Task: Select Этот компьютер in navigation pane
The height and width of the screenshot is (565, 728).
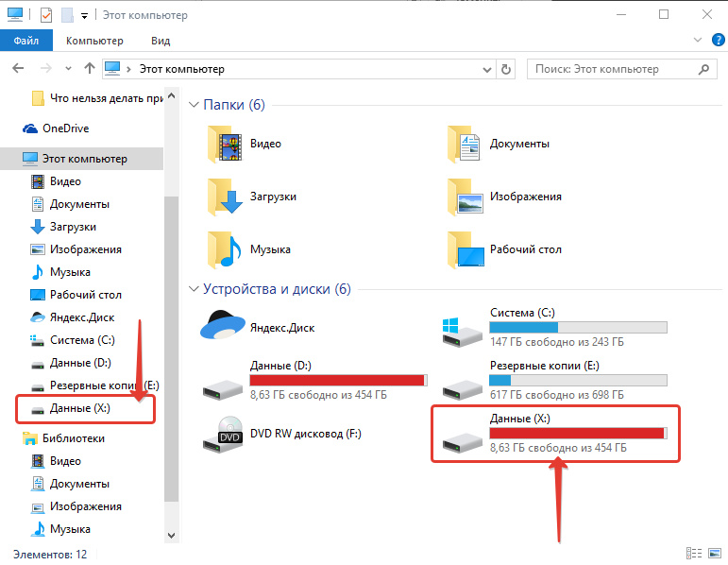Action: 82,159
